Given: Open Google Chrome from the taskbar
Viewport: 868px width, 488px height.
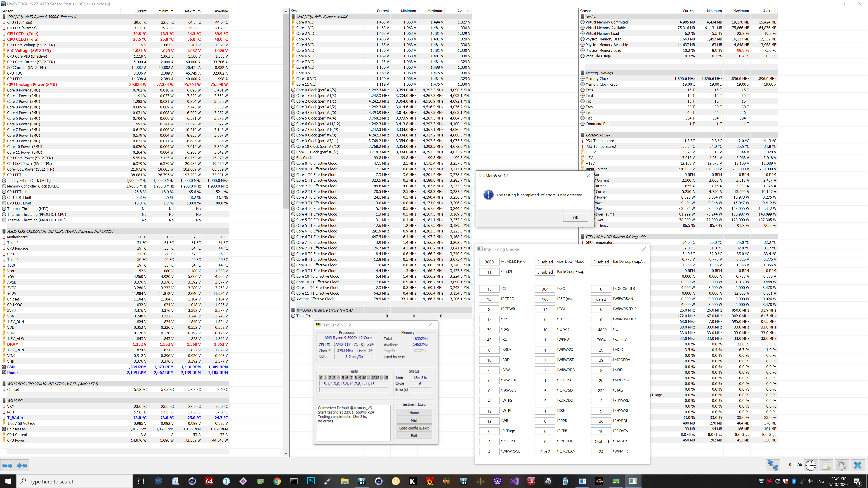Looking at the screenshot, I should pos(277,481).
